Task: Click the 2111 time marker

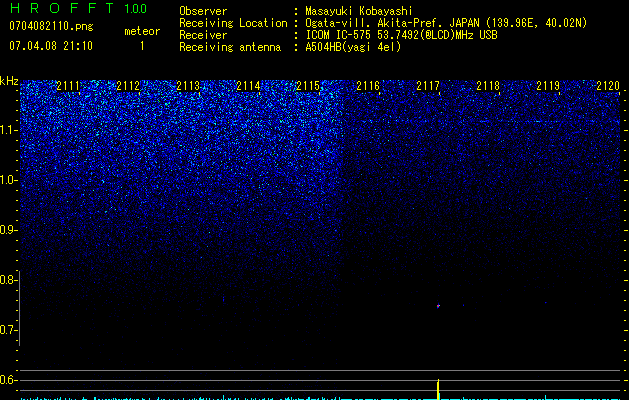Action: tap(68, 86)
